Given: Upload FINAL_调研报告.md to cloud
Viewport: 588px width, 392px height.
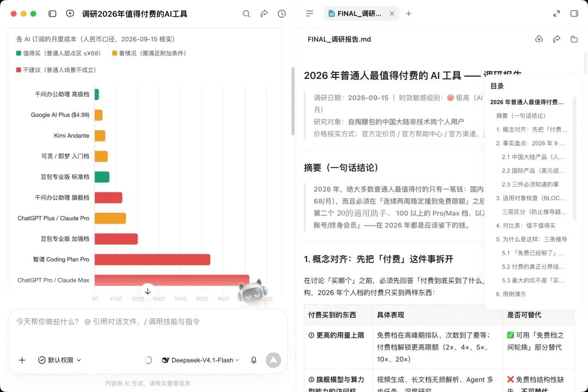Looking at the screenshot, I should (539, 39).
